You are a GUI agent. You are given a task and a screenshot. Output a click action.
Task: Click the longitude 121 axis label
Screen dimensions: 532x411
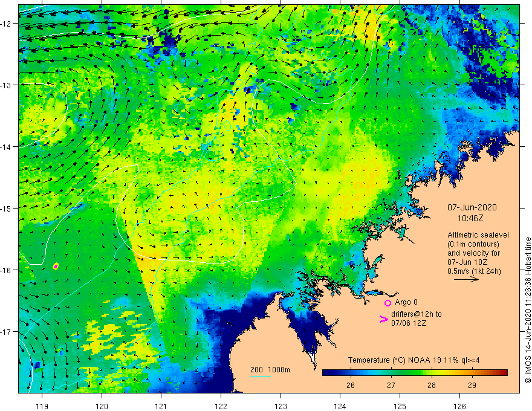[x=161, y=406]
